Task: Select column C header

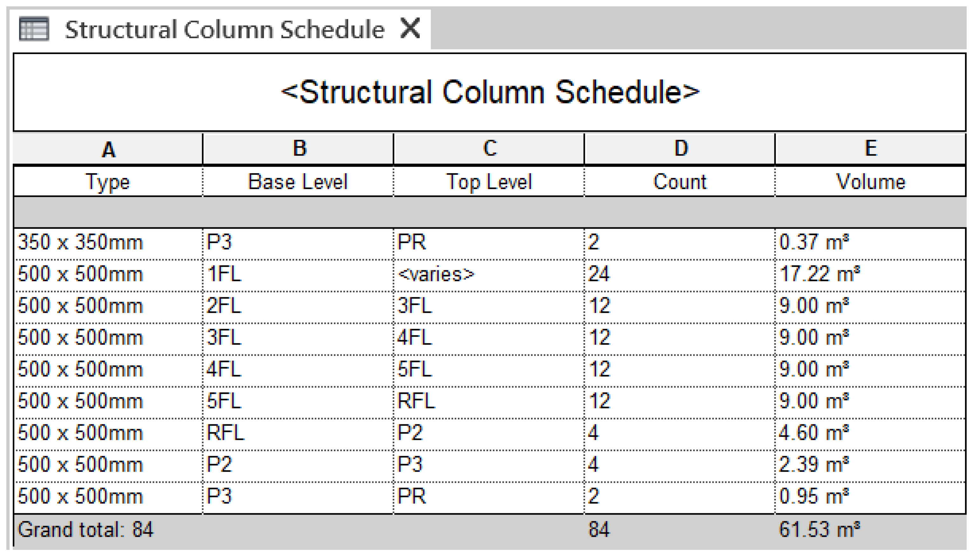Action: 489,149
